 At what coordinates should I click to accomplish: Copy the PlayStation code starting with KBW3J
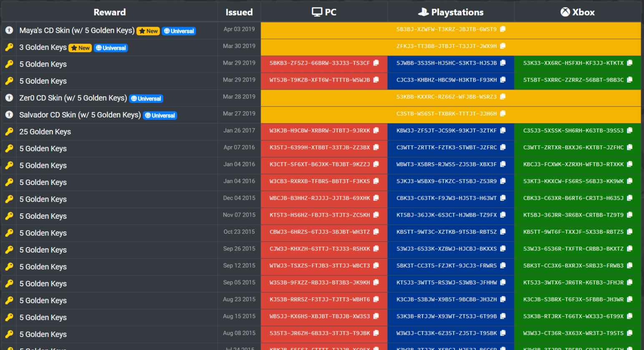[x=503, y=130]
